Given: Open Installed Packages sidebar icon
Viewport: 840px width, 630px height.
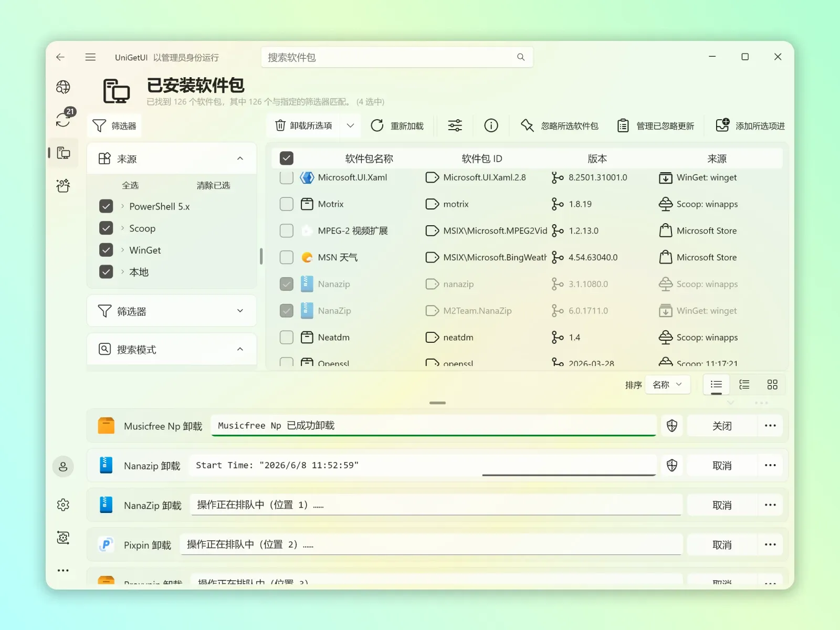Looking at the screenshot, I should [63, 153].
